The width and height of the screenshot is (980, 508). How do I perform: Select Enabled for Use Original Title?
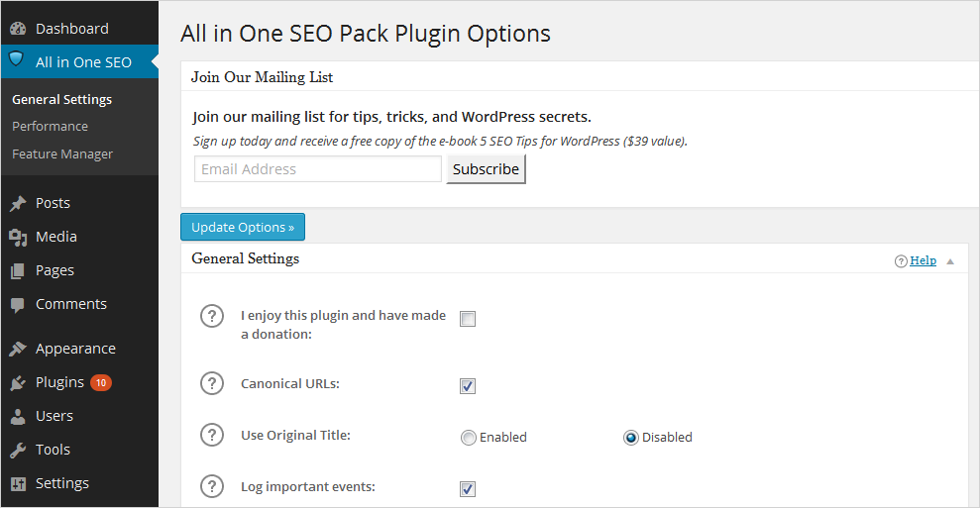click(x=469, y=438)
